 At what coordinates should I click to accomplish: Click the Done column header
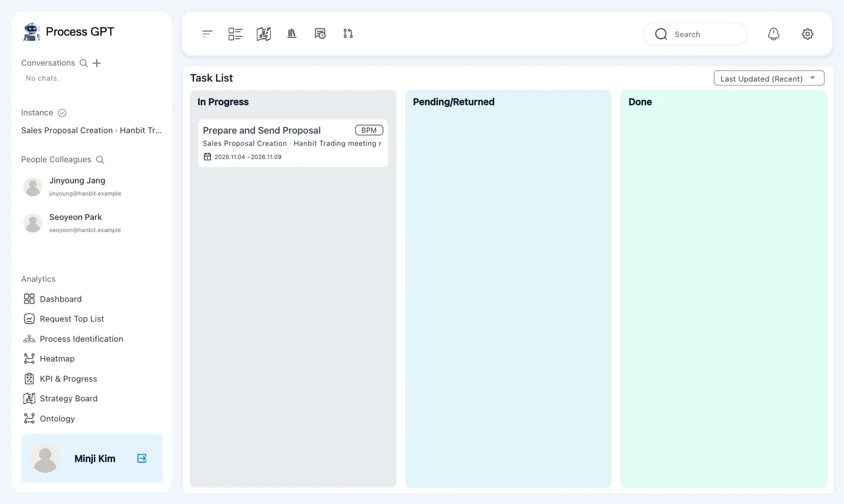click(640, 102)
